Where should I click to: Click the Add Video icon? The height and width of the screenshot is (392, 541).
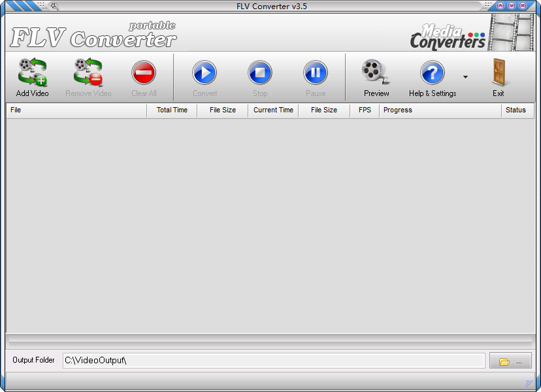coord(33,72)
